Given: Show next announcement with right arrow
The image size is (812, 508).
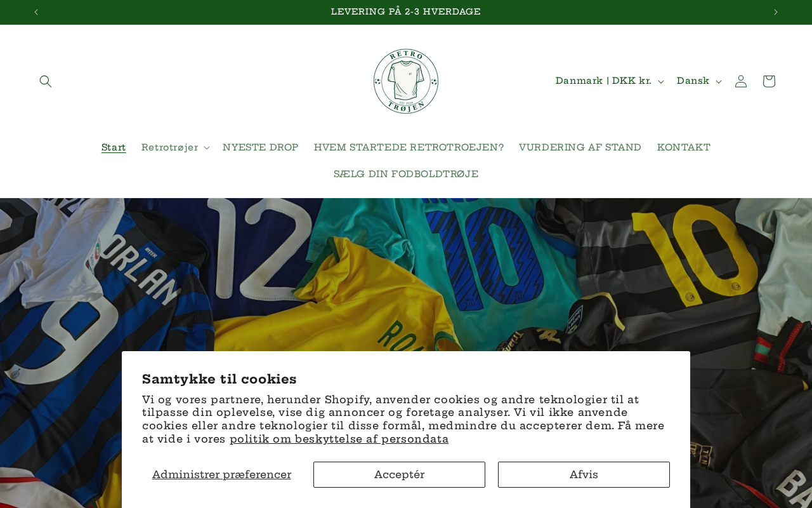Looking at the screenshot, I should coord(775,12).
